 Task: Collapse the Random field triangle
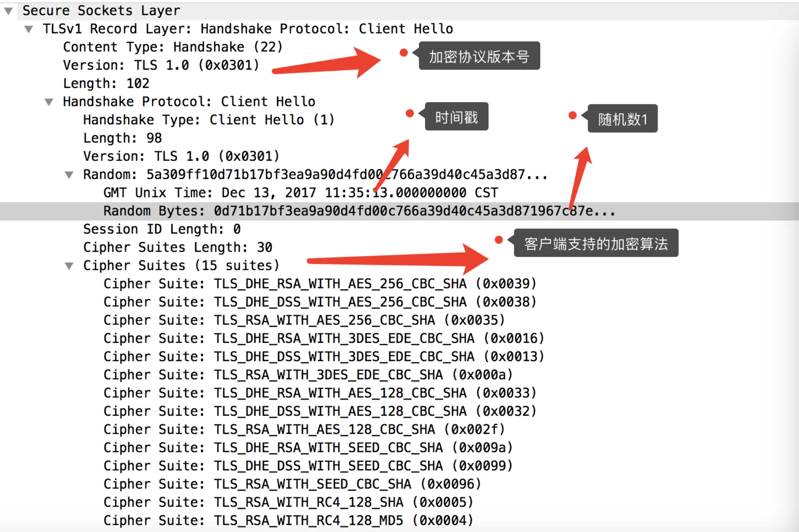pos(69,175)
